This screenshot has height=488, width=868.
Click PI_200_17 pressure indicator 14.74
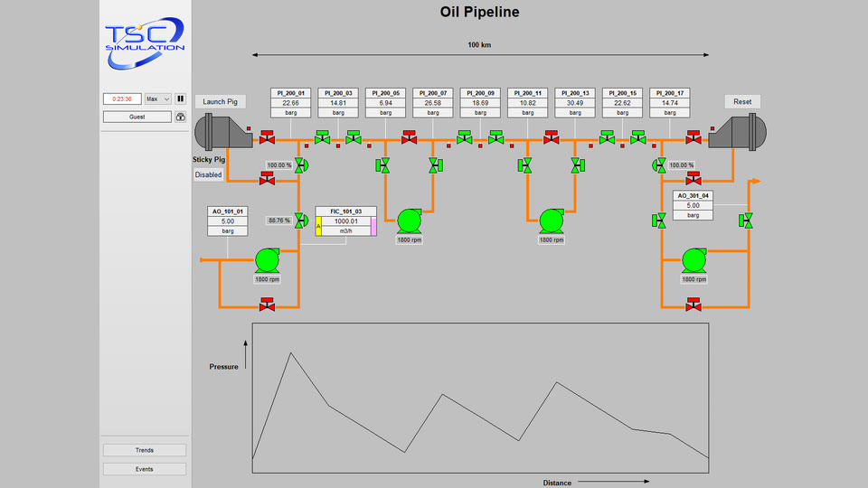[670, 103]
